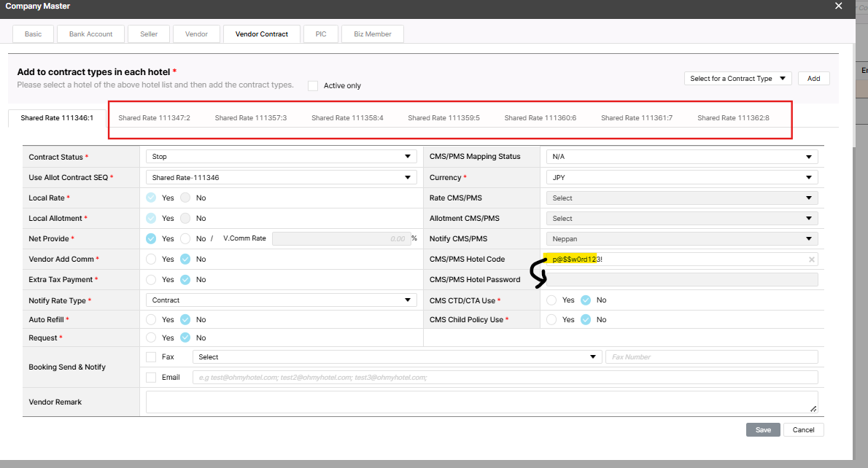868x468 pixels.
Task: Click the Save button
Action: pyautogui.click(x=763, y=430)
